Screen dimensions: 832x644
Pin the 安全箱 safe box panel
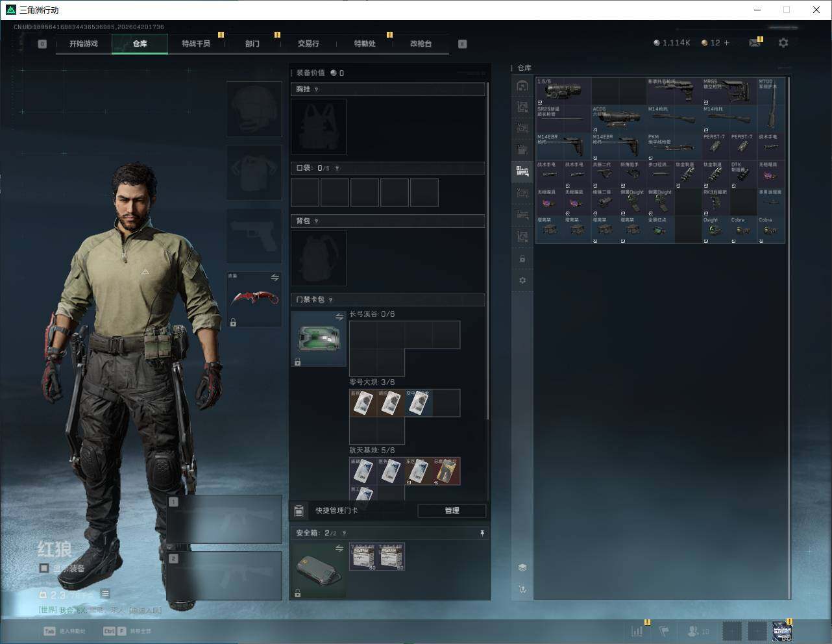click(x=482, y=533)
